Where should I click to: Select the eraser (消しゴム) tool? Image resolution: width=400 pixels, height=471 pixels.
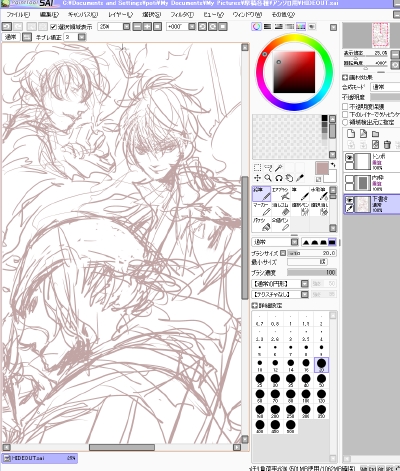(x=281, y=209)
